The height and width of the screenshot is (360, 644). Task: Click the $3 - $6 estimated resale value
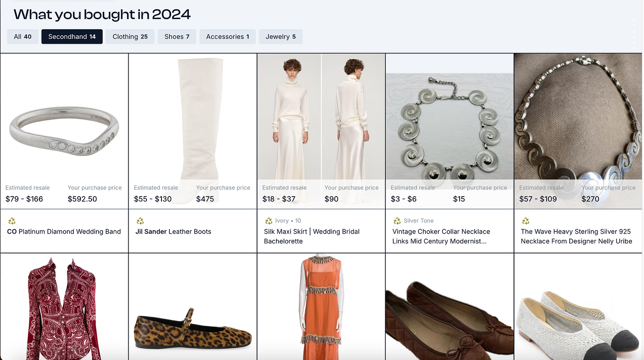(404, 199)
